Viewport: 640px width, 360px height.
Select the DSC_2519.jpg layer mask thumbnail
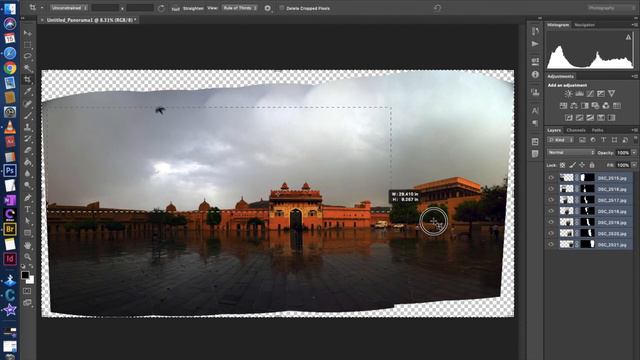point(587,222)
